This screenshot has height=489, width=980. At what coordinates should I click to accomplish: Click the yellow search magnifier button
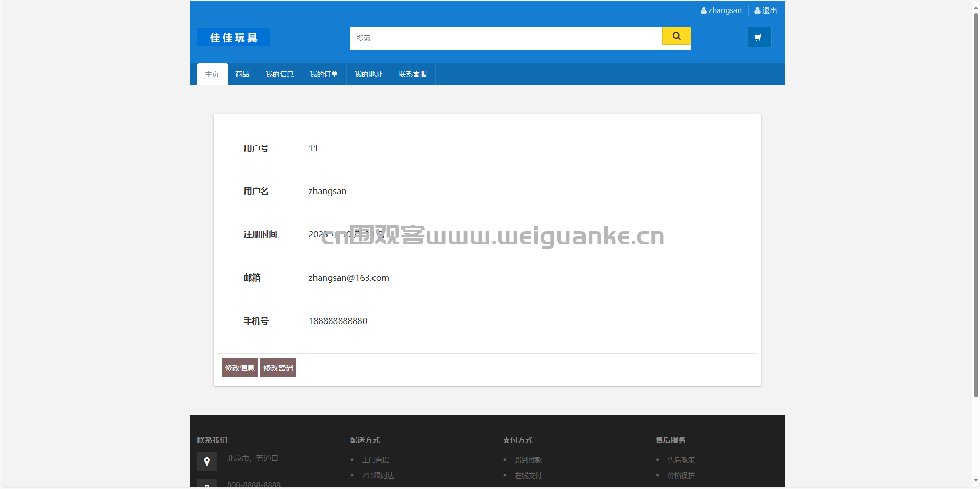[x=676, y=36]
